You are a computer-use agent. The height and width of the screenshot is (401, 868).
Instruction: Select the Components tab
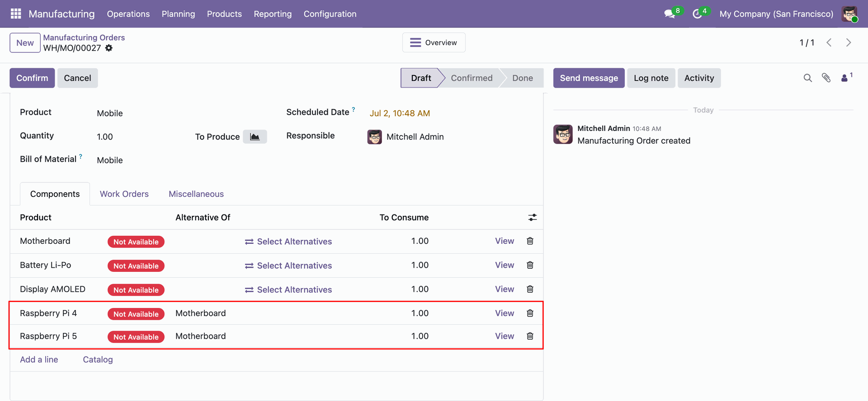click(x=55, y=194)
